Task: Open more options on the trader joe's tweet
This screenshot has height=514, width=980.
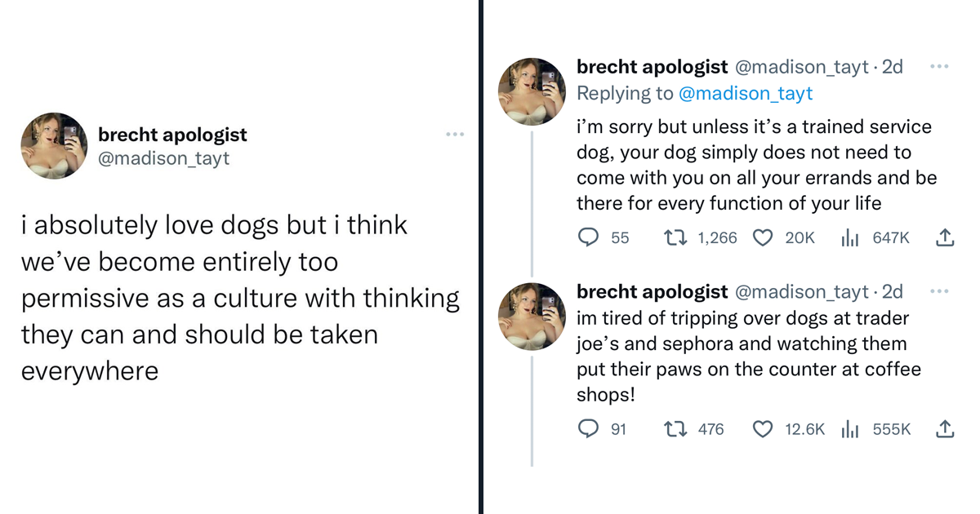Action: pyautogui.click(x=940, y=290)
